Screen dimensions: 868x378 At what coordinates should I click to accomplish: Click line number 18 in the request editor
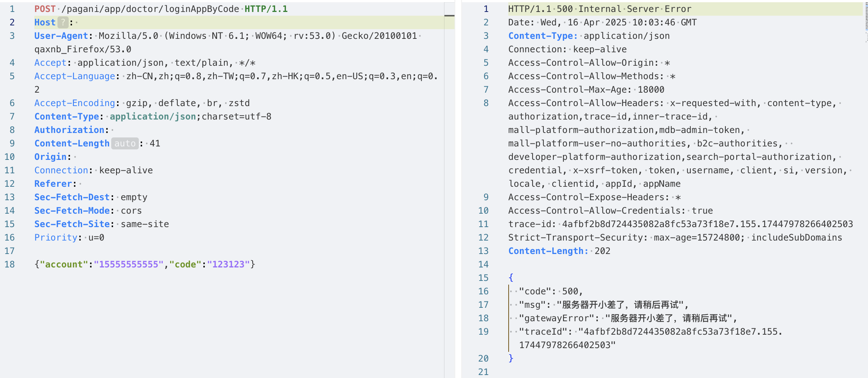(10, 264)
